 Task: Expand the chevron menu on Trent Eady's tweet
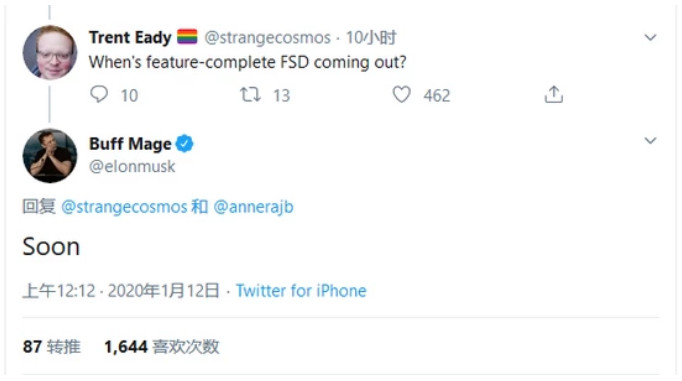650,37
